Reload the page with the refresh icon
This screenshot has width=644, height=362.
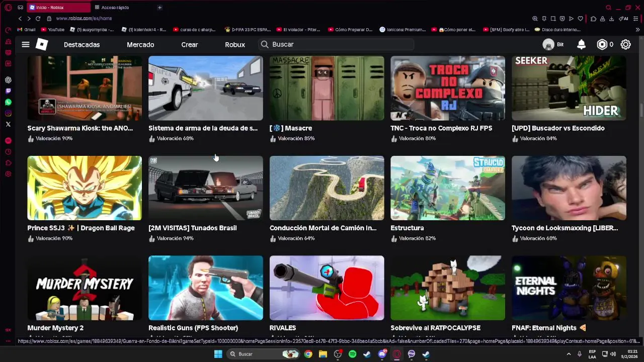coord(38,19)
